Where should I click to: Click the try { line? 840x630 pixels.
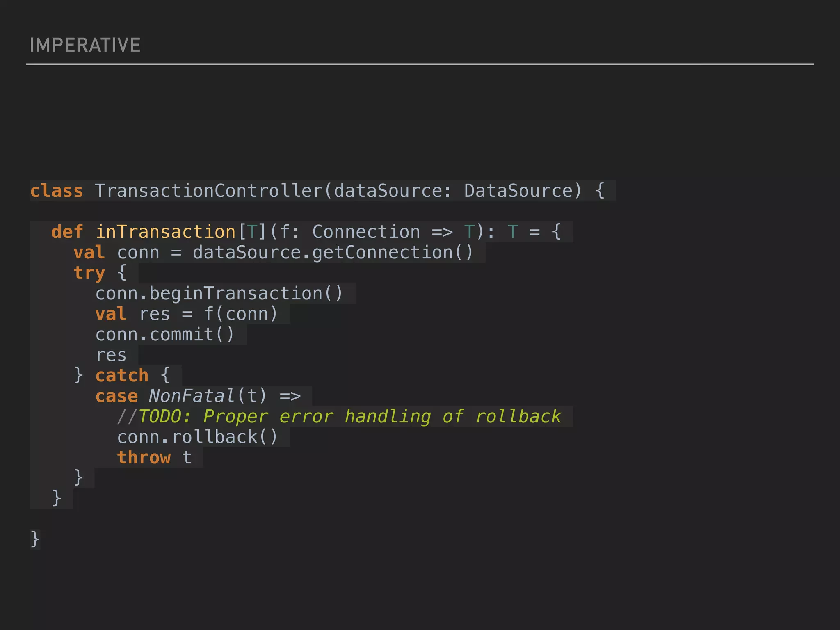coord(100,273)
